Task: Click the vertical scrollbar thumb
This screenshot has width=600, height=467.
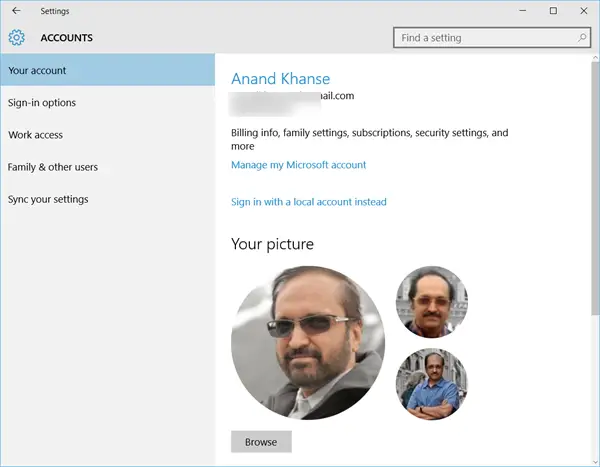Action: 595,188
